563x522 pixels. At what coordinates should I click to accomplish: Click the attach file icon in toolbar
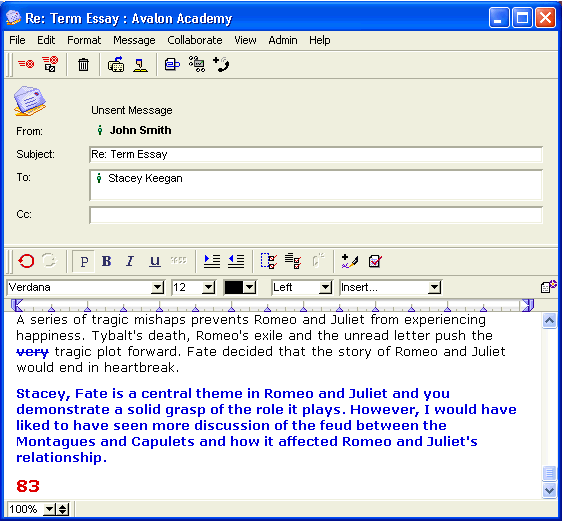coord(172,65)
